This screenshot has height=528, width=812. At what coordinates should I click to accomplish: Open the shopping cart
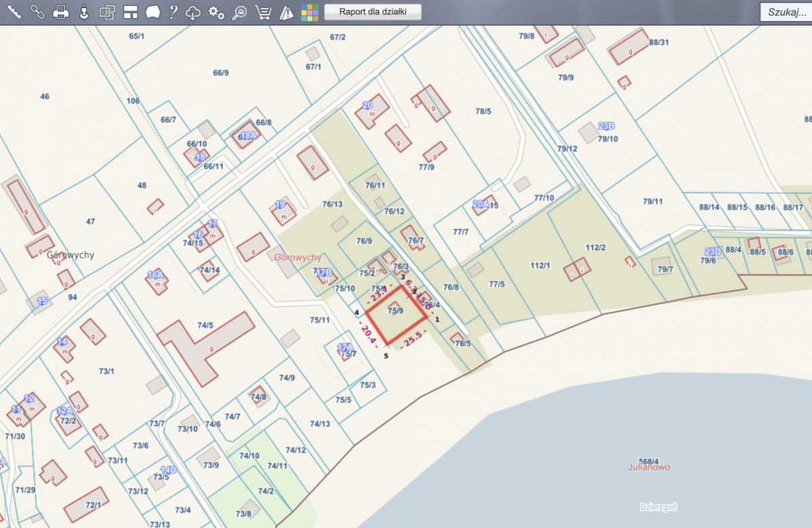(x=263, y=11)
